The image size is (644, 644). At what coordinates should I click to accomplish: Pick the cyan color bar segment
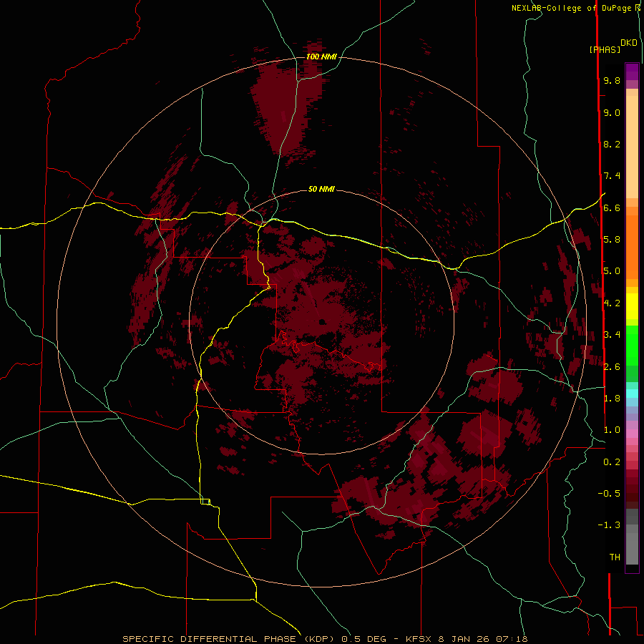[x=632, y=394]
